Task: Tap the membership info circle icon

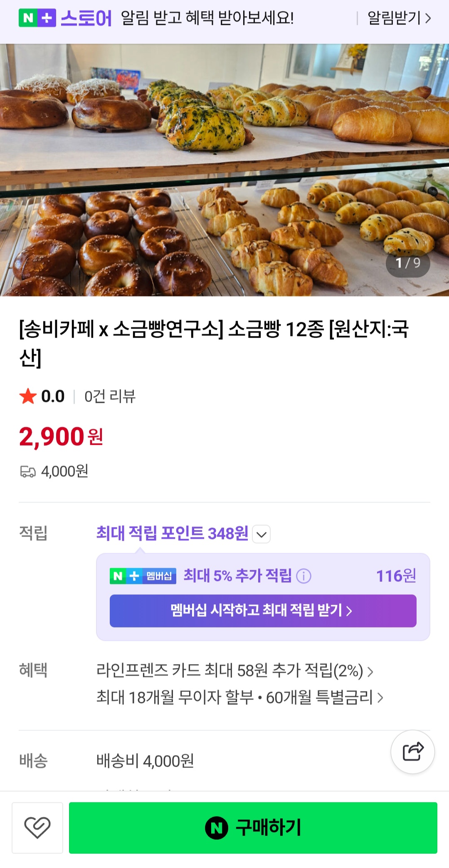Action: [303, 576]
